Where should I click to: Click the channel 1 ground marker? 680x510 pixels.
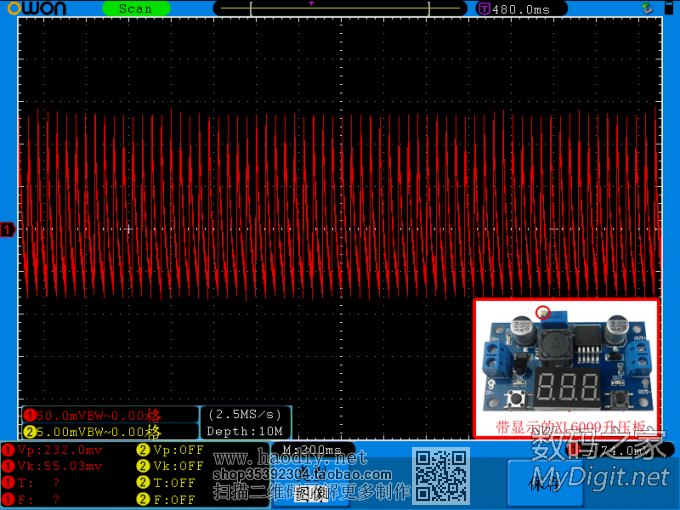(8, 231)
